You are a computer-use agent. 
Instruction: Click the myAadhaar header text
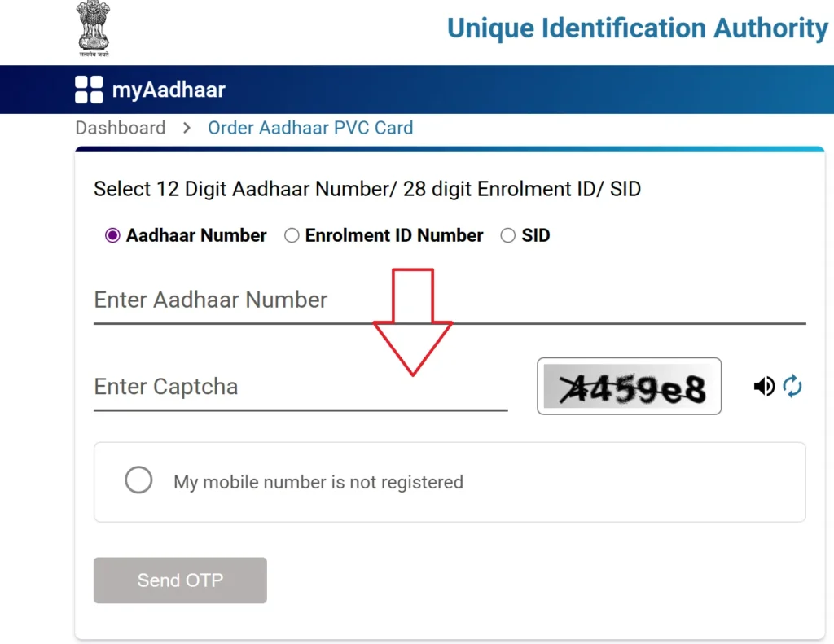pyautogui.click(x=169, y=90)
